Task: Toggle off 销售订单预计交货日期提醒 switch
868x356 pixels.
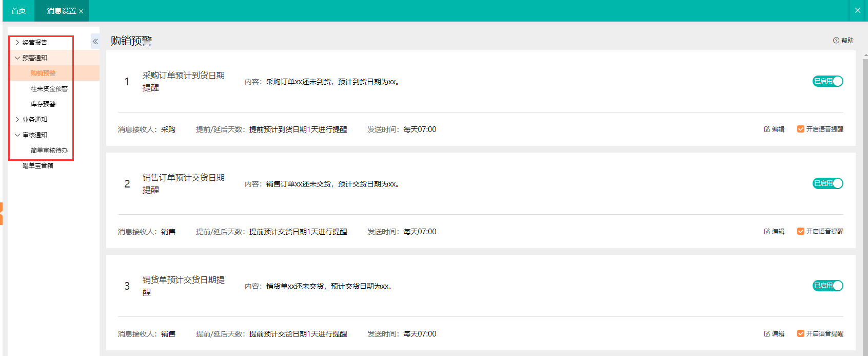Action: 827,183
